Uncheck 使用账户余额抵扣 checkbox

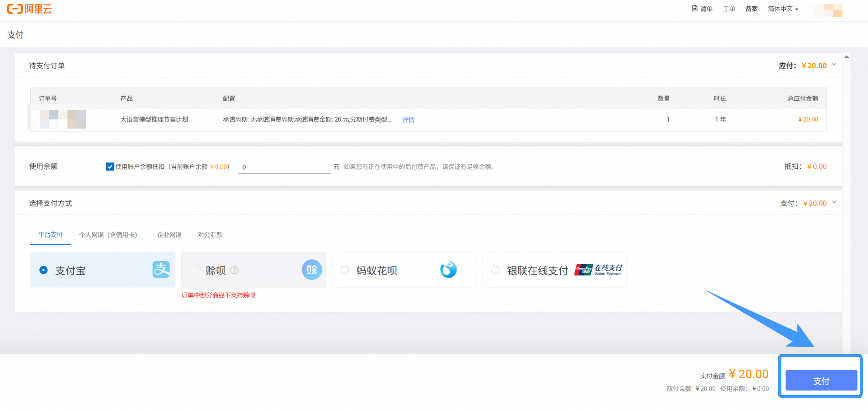tap(110, 167)
